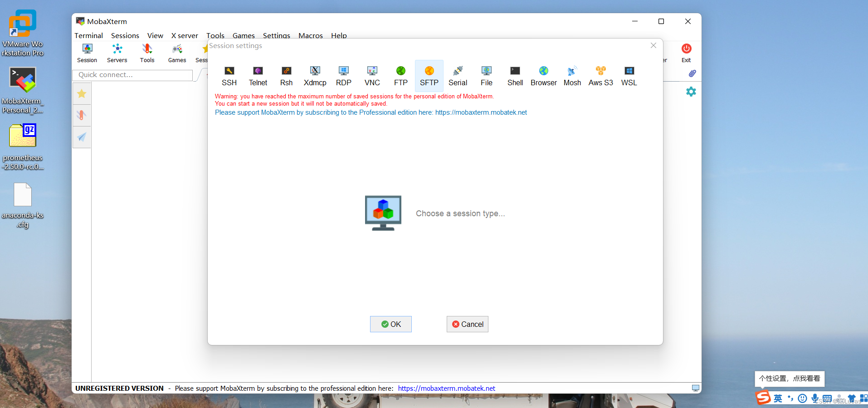The height and width of the screenshot is (408, 868).
Task: Open mobaxterm.mobatek.net link in dialog warning
Action: pos(481,112)
